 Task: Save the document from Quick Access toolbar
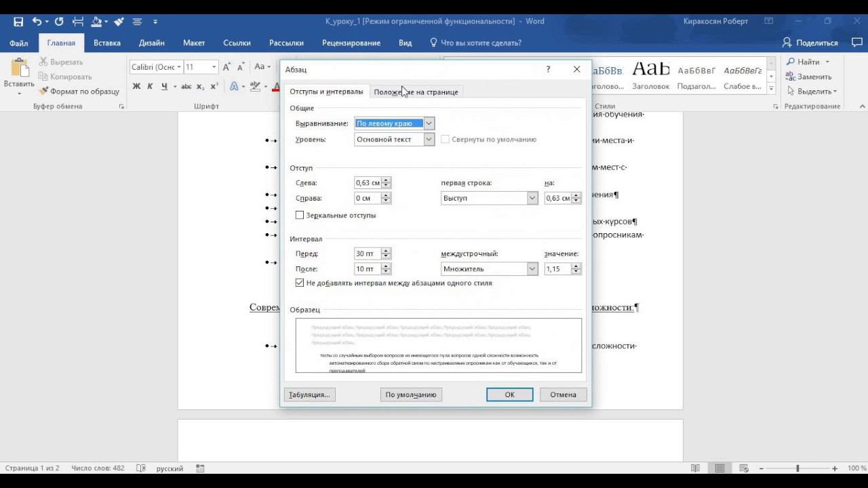[18, 22]
